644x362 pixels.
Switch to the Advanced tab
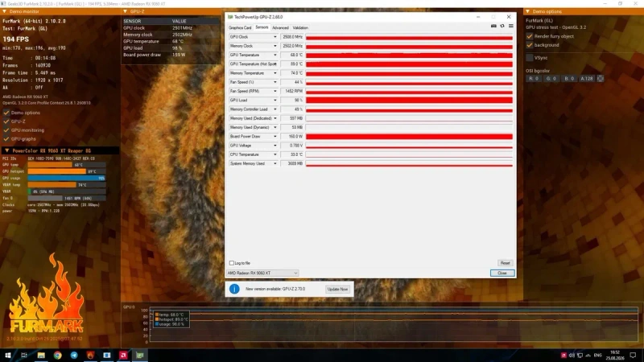click(280, 27)
